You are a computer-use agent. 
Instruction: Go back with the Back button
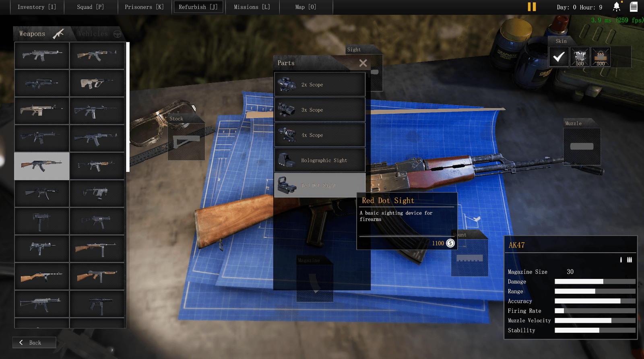pos(34,342)
